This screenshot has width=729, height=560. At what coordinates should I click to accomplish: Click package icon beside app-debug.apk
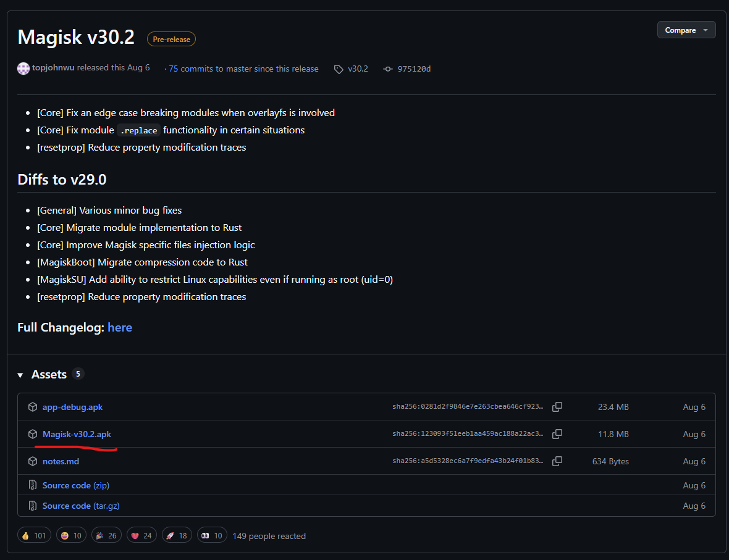[33, 407]
